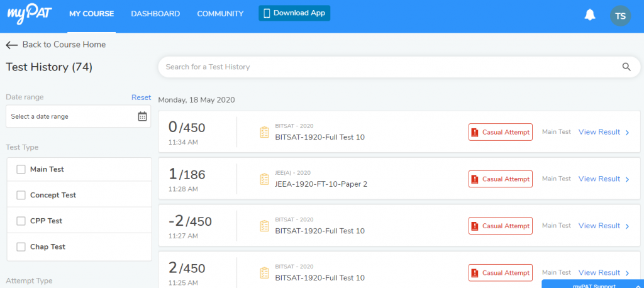644x288 pixels.
Task: Click the Monday, 18 May 2020 date label
Action: (x=196, y=100)
